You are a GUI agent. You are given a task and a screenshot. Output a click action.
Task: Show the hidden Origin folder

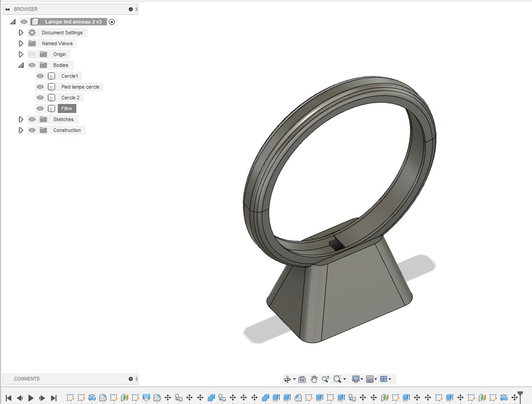click(32, 54)
